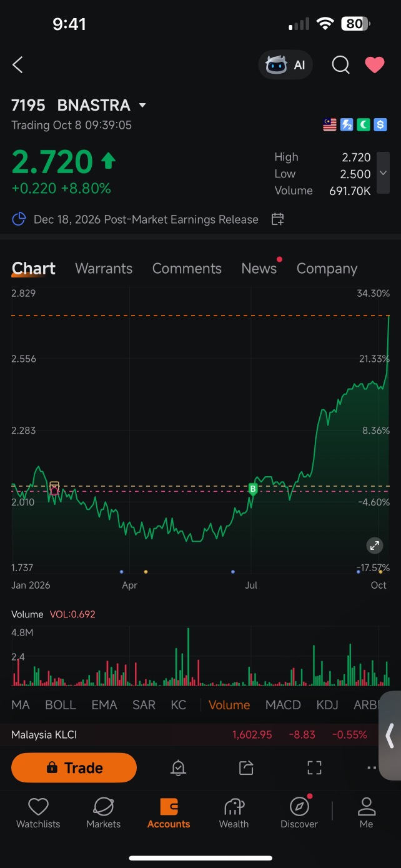Image resolution: width=401 pixels, height=868 pixels.
Task: Tap the Volume 691.70K value
Action: click(350, 191)
